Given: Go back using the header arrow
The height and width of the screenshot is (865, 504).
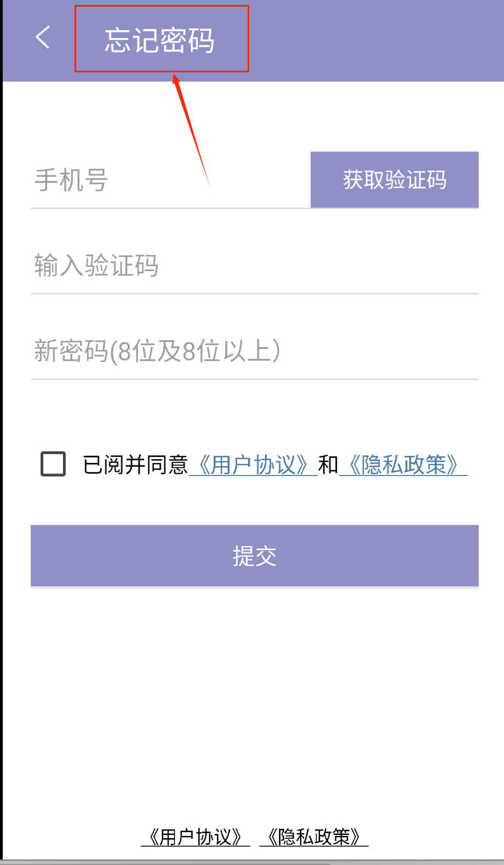Looking at the screenshot, I should click(43, 38).
